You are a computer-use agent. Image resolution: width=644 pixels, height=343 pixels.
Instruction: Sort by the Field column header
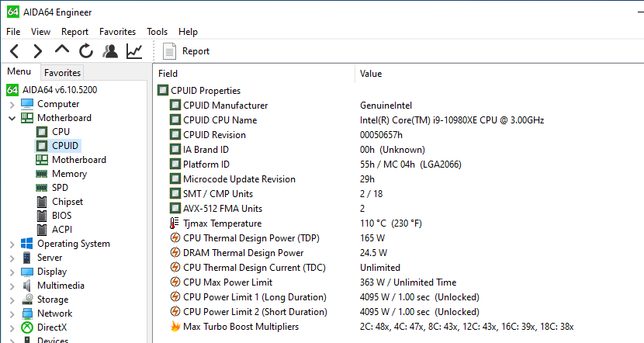pyautogui.click(x=254, y=74)
